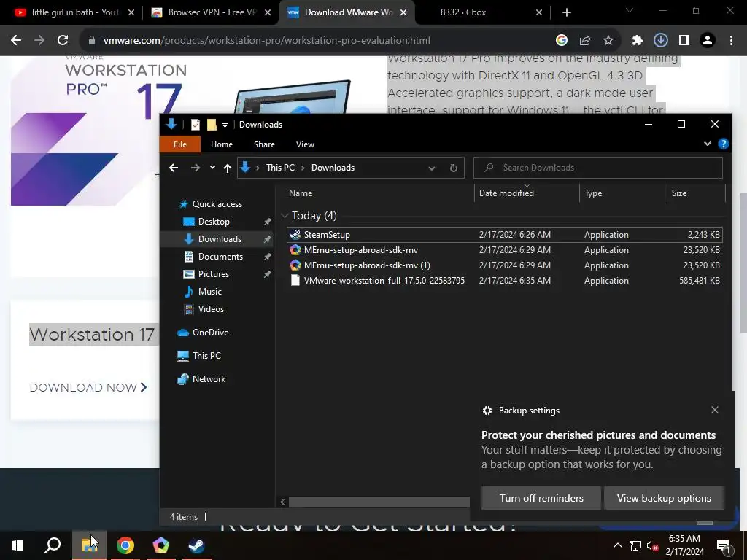
Task: Open the View ribbon tab
Action: [x=305, y=144]
